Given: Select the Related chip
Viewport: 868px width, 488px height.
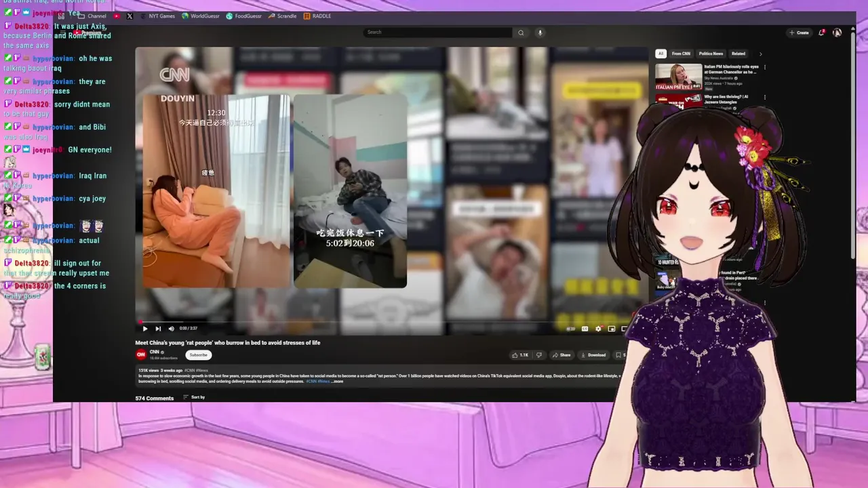Looking at the screenshot, I should tap(738, 54).
